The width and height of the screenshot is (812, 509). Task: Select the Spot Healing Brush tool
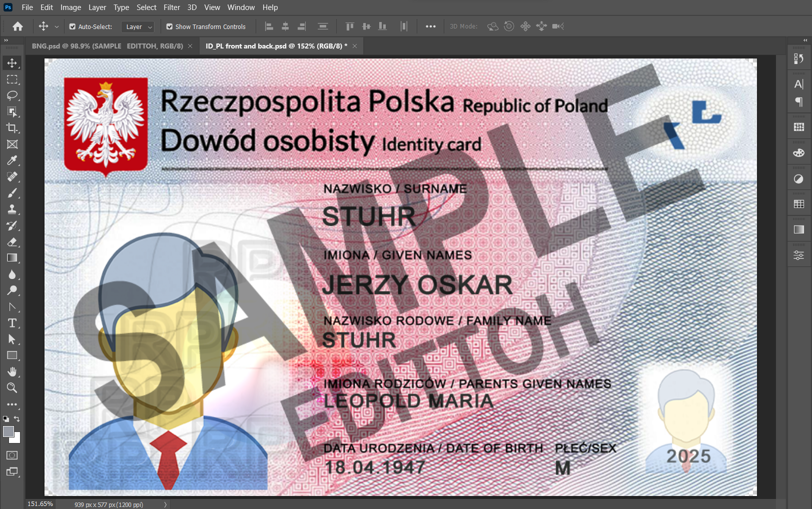point(12,176)
